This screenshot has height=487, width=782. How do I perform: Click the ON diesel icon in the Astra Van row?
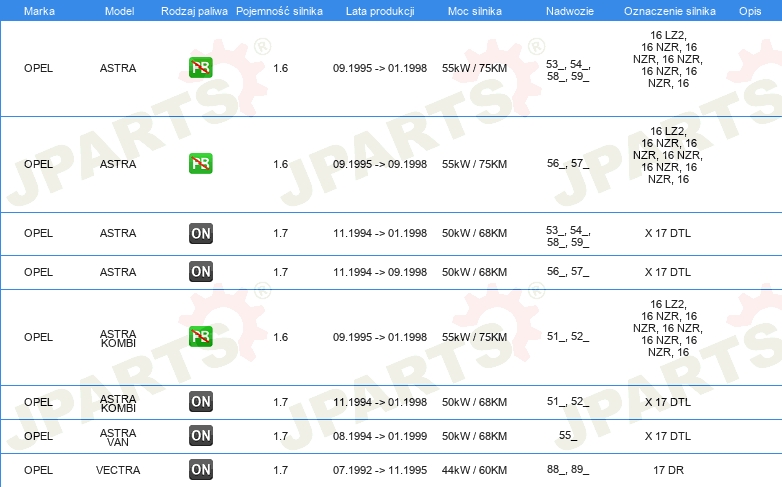coord(200,435)
